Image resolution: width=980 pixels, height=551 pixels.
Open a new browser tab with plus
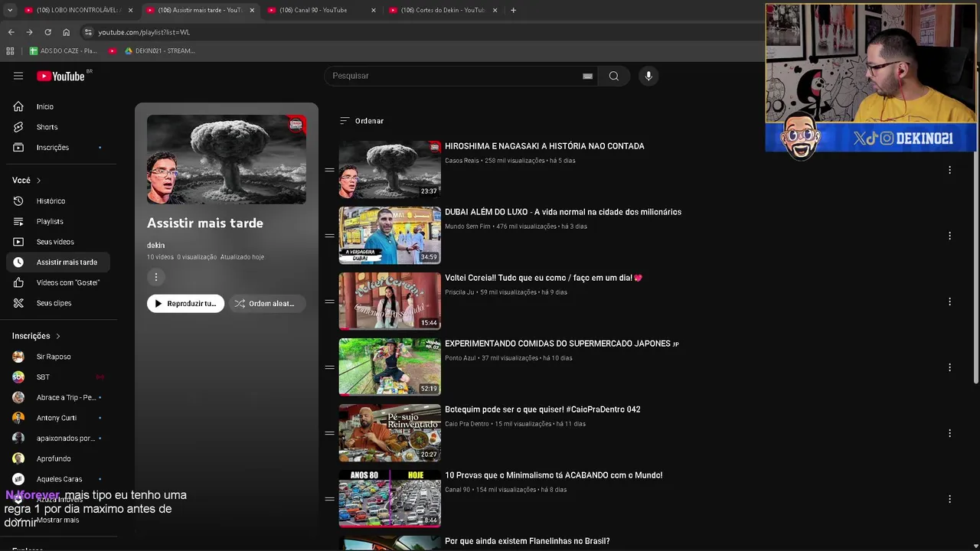coord(513,10)
